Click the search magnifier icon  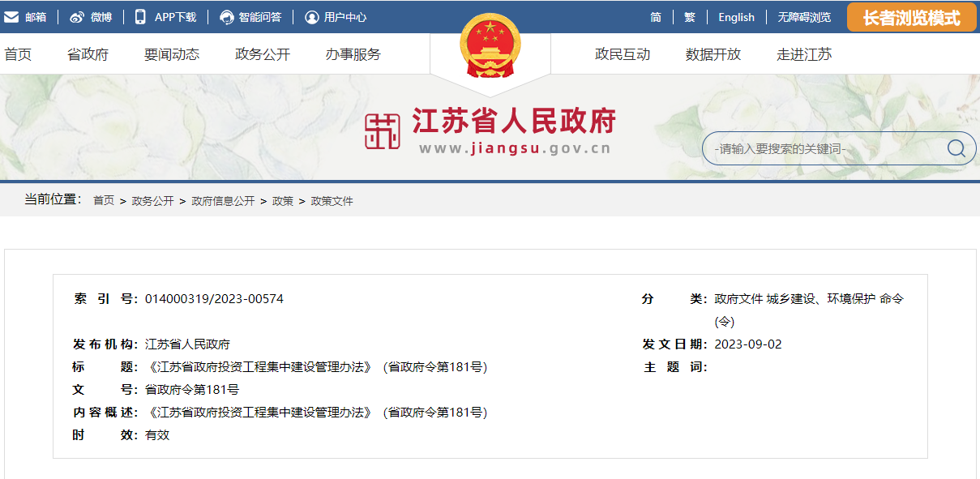click(x=956, y=148)
